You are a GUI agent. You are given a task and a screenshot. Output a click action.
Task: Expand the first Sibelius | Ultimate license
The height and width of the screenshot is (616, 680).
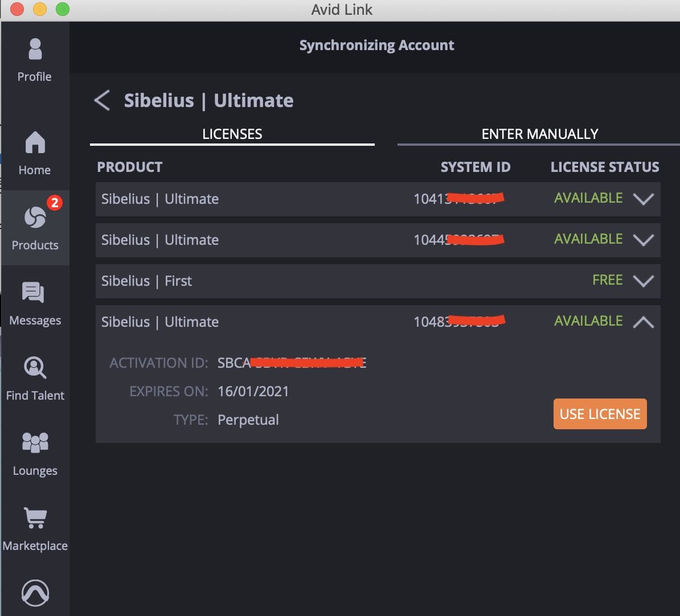pyautogui.click(x=643, y=199)
